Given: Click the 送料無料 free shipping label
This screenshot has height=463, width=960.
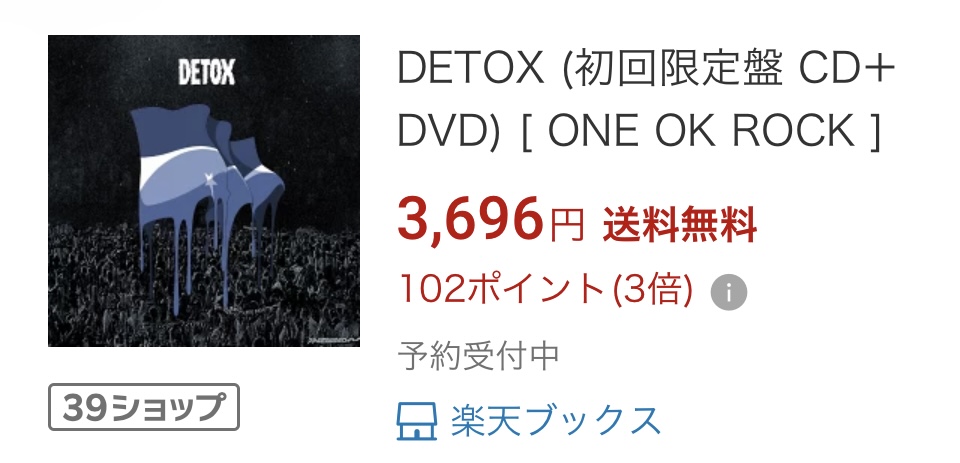Looking at the screenshot, I should (x=680, y=224).
